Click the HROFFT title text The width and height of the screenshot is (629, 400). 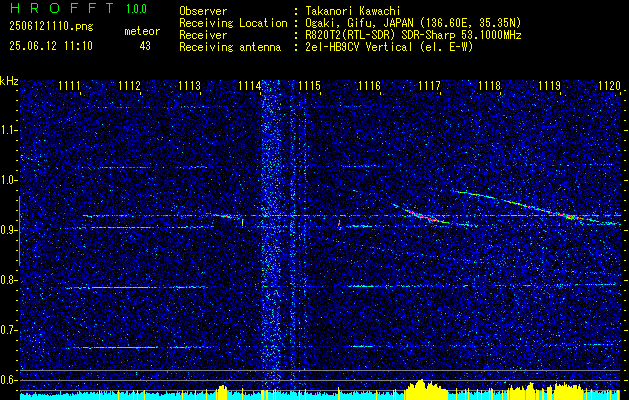tap(61, 8)
